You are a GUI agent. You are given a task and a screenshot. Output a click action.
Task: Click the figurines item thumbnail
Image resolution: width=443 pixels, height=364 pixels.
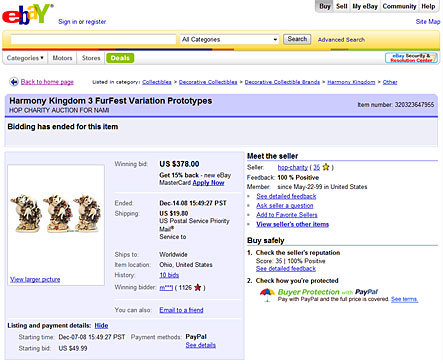point(55,213)
